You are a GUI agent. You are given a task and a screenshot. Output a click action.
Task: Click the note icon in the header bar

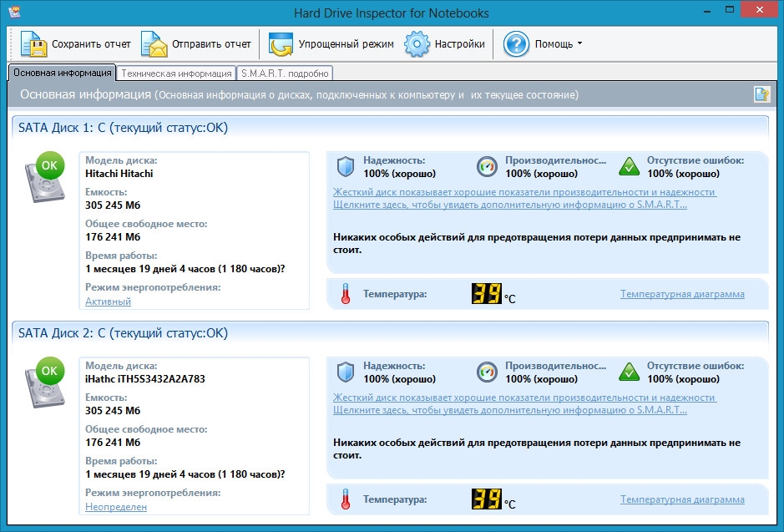pyautogui.click(x=761, y=94)
